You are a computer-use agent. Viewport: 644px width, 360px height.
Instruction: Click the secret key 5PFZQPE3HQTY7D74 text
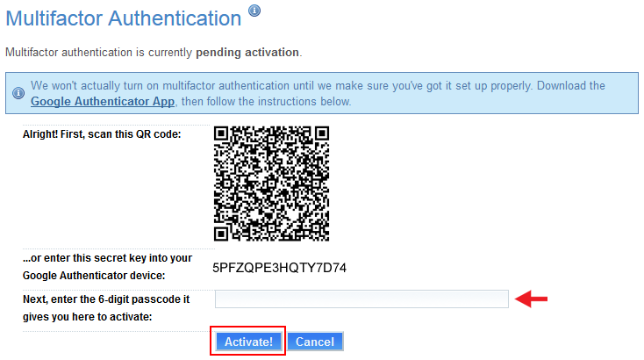(x=279, y=268)
